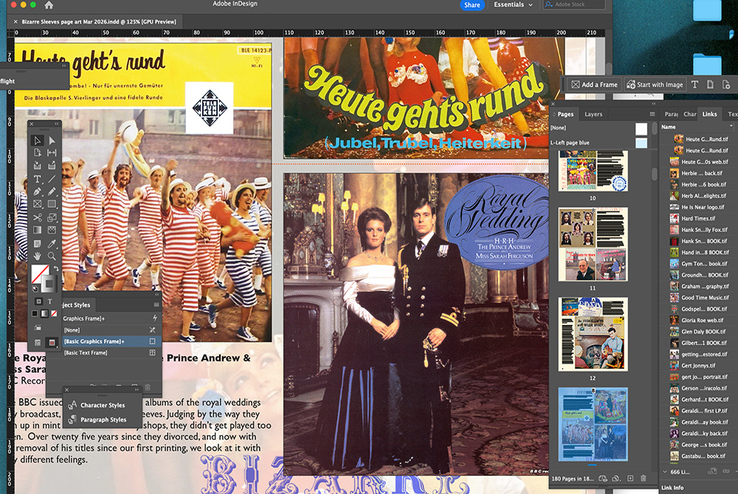Click the Relink chain icon in Links panel
738x494 pixels.
tap(726, 471)
